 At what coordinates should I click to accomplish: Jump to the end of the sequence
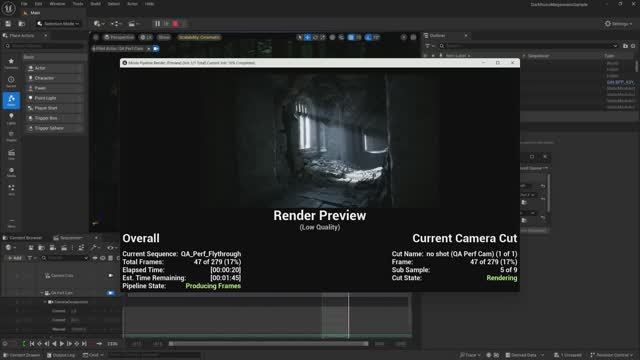click(x=84, y=344)
